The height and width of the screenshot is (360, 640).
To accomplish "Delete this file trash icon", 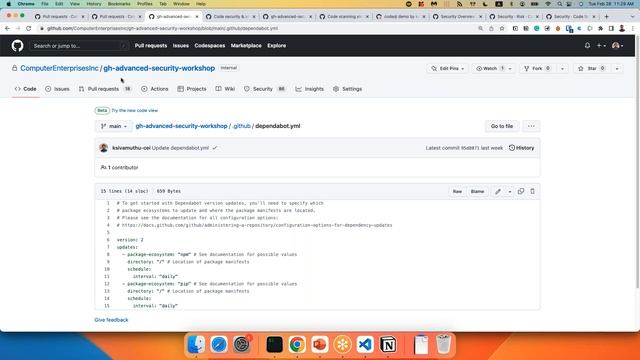I will click(533, 191).
